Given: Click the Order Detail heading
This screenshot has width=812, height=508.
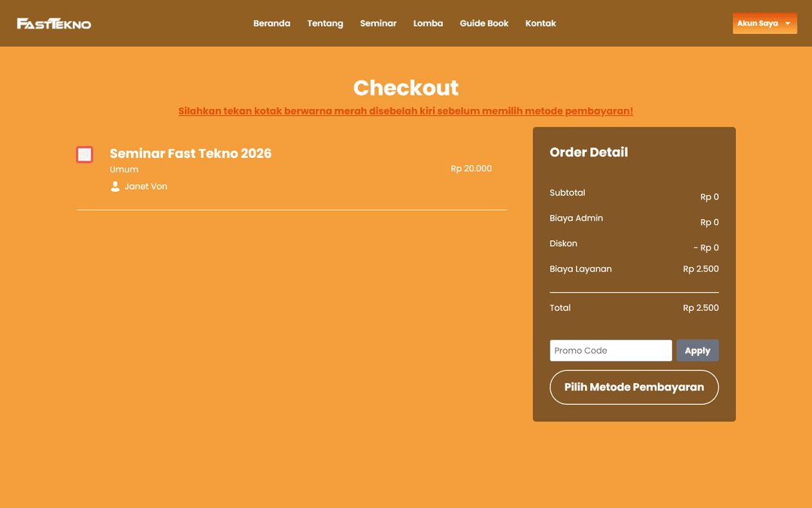Looking at the screenshot, I should [x=589, y=152].
